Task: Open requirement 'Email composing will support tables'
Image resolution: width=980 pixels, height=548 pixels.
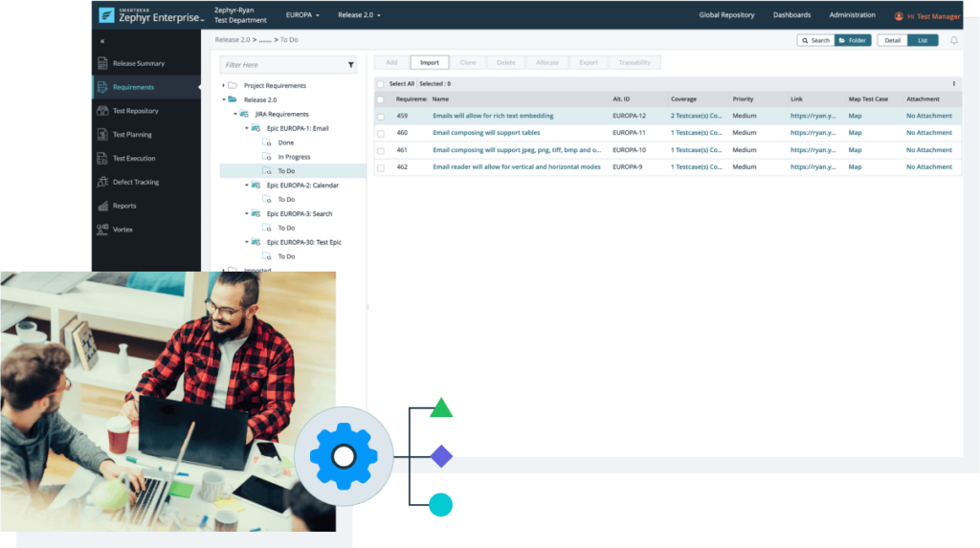Action: click(486, 133)
